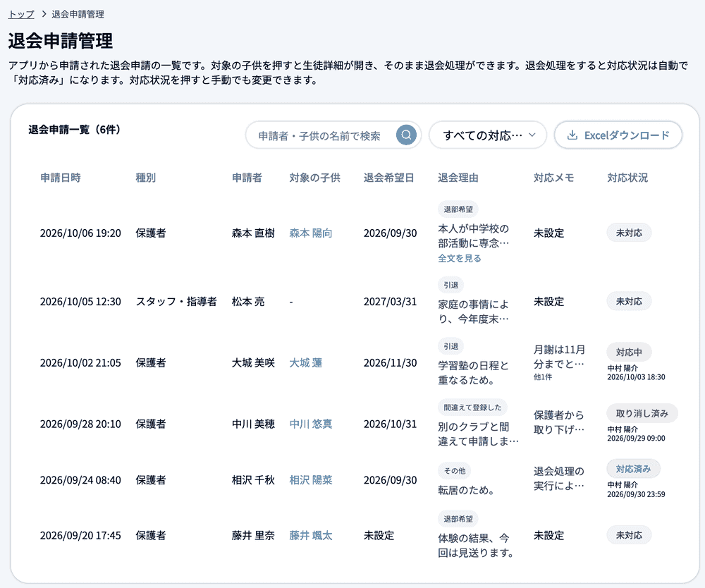The image size is (705, 588).
Task: Click desired date 2026/10/31
Action: pyautogui.click(x=391, y=424)
